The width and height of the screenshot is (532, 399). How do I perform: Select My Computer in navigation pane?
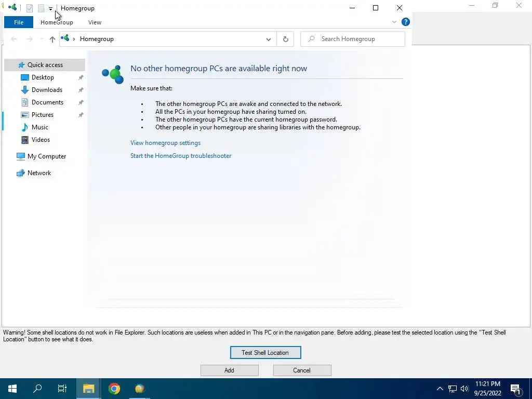42,156
